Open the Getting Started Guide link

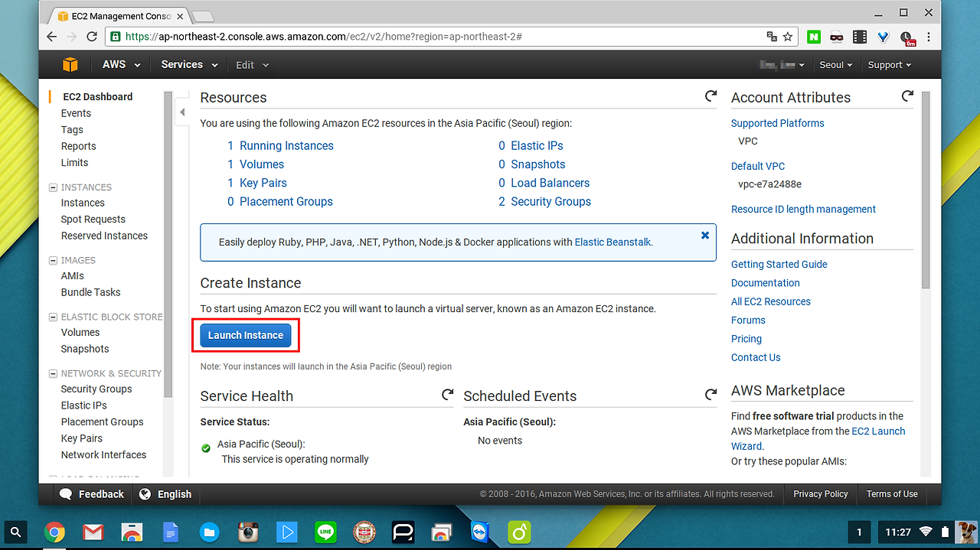point(779,265)
